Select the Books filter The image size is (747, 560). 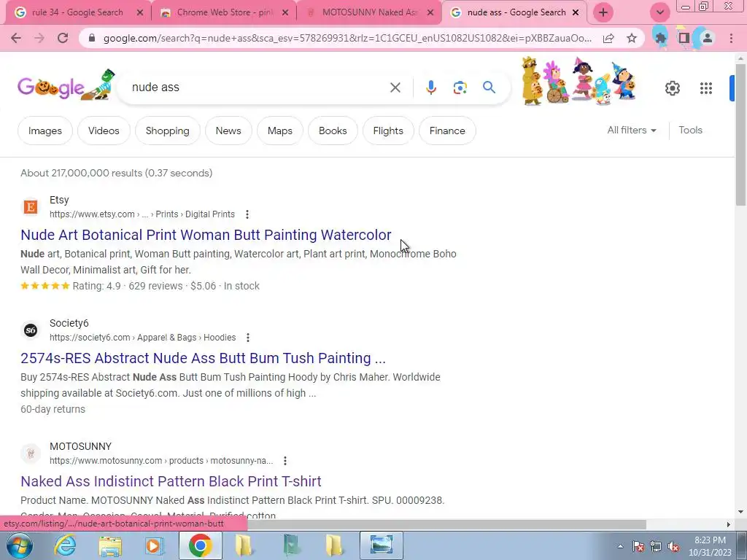pyautogui.click(x=333, y=131)
